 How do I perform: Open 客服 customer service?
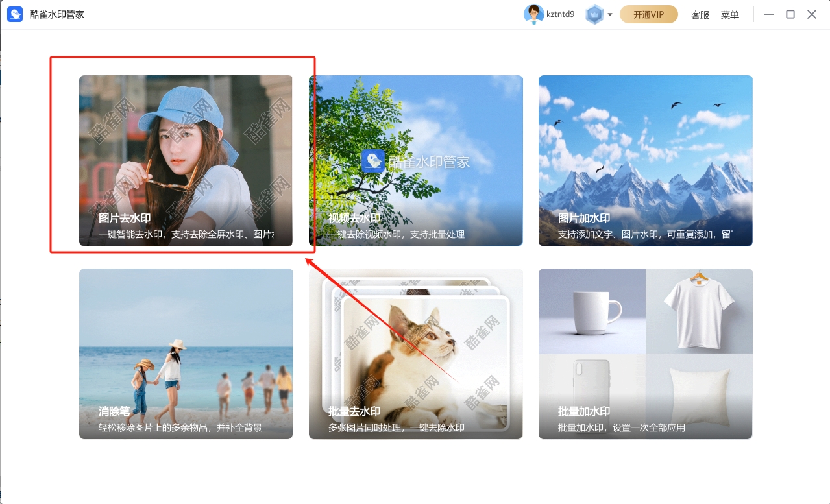[700, 14]
